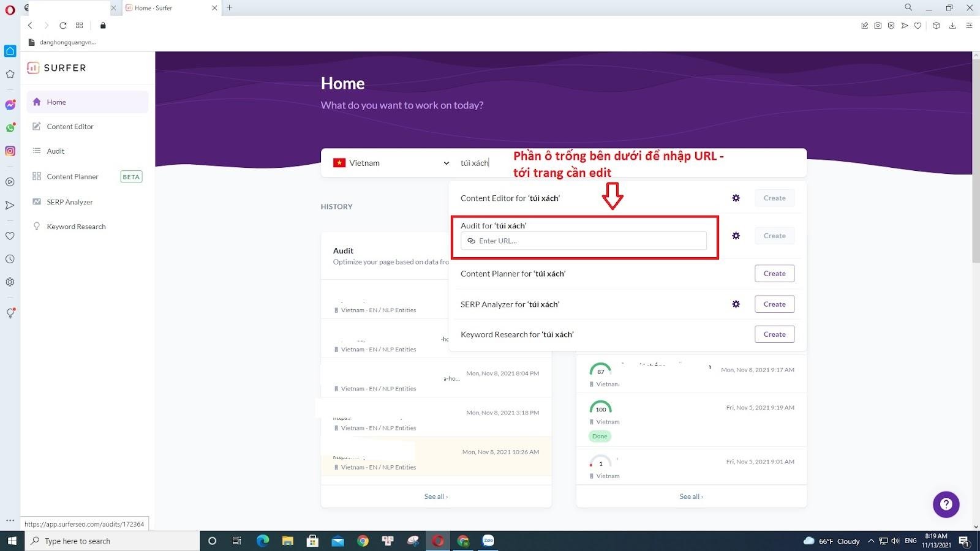Image resolution: width=980 pixels, height=551 pixels.
Task: Open audit entry dated Nov 8, 2021 10:26 AM
Action: (436, 456)
